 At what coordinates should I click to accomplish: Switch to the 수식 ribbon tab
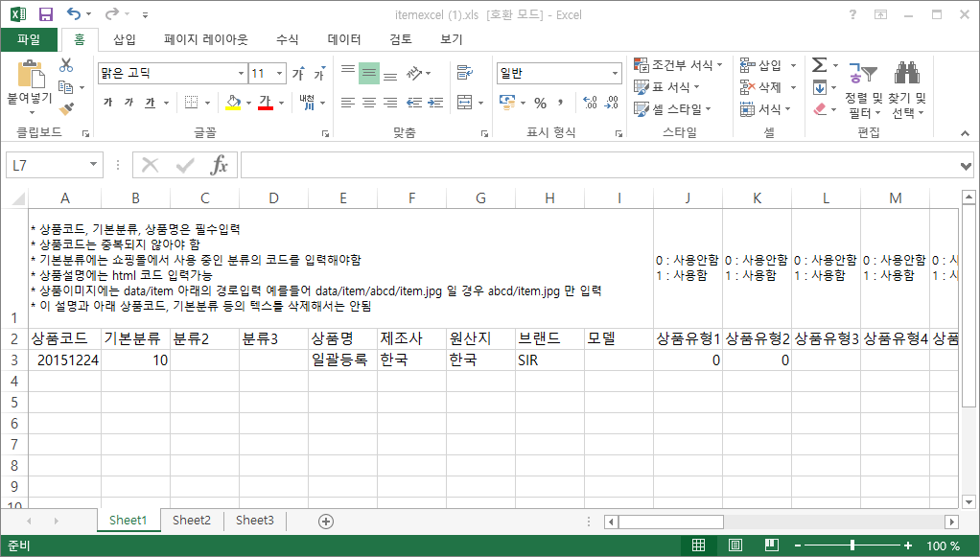coord(288,39)
